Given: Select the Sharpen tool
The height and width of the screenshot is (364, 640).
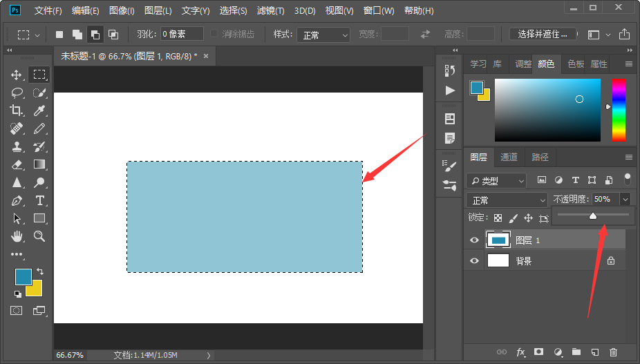Looking at the screenshot, I should (17, 182).
